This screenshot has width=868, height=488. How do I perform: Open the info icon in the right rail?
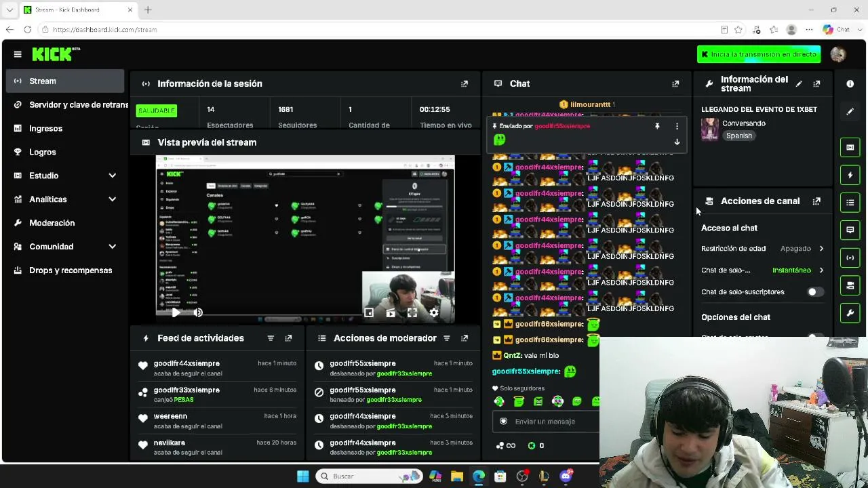tap(850, 83)
